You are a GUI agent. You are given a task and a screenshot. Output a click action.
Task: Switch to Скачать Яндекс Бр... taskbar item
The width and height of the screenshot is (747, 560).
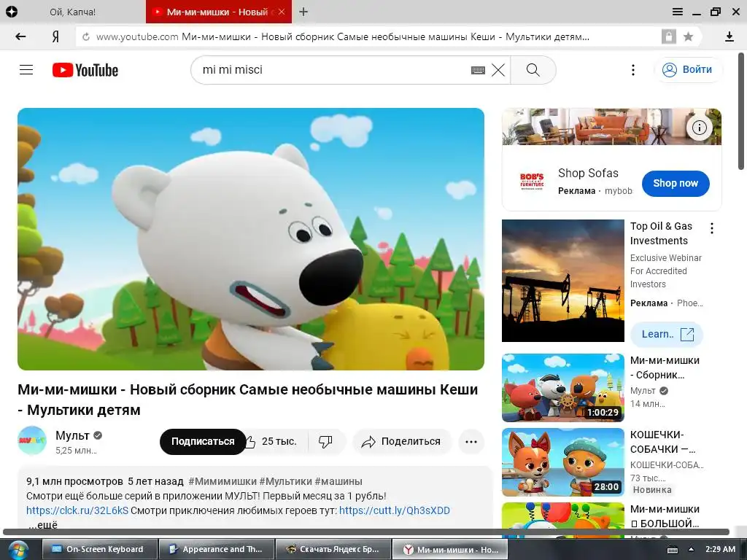tap(333, 549)
